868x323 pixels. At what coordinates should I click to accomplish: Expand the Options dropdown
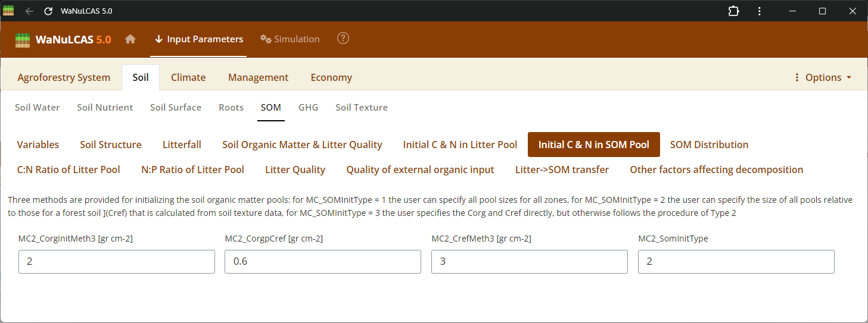823,77
